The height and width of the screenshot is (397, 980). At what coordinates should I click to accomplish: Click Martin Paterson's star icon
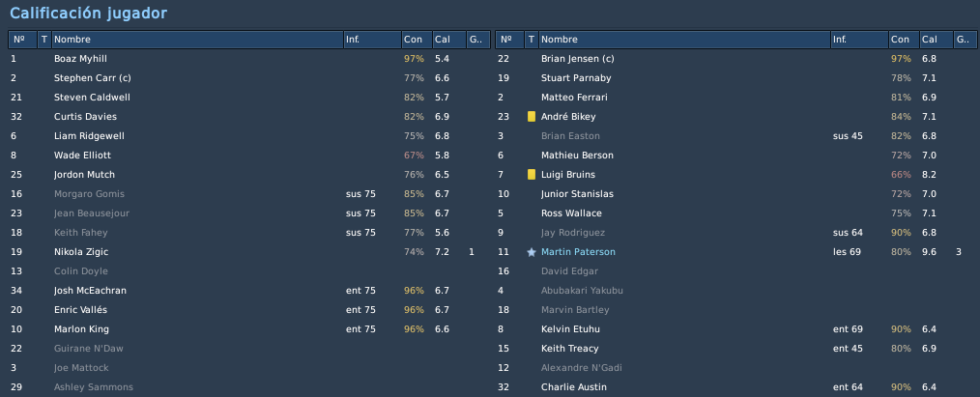point(532,252)
